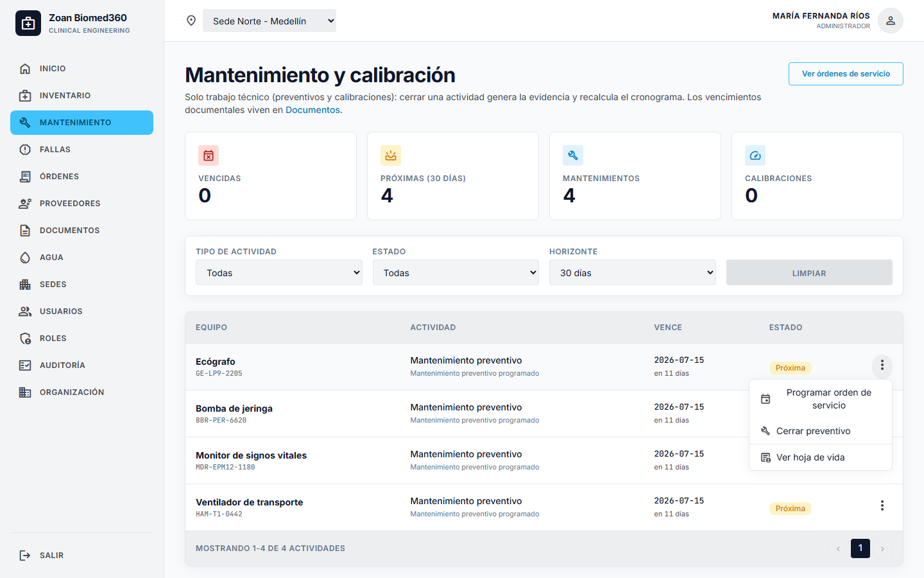Go to Mantenimiento in the sidebar
Image resolution: width=924 pixels, height=578 pixels.
click(x=81, y=123)
